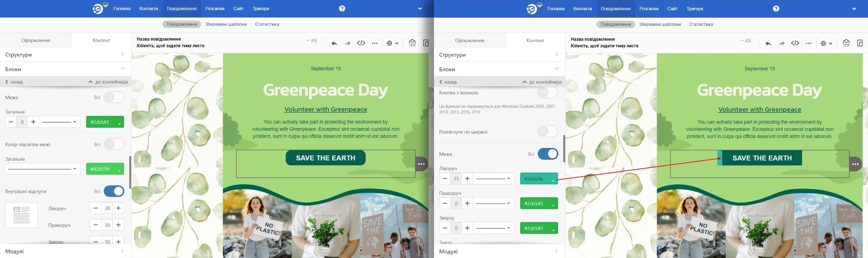Click help question mark in right header
Image resolution: width=868 pixels, height=258 pixels.
pos(776,9)
